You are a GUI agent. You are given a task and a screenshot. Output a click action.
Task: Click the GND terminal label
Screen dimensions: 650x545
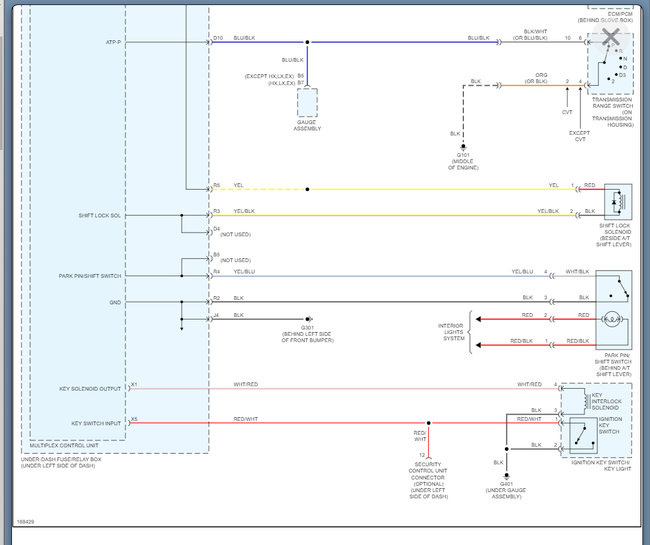115,303
